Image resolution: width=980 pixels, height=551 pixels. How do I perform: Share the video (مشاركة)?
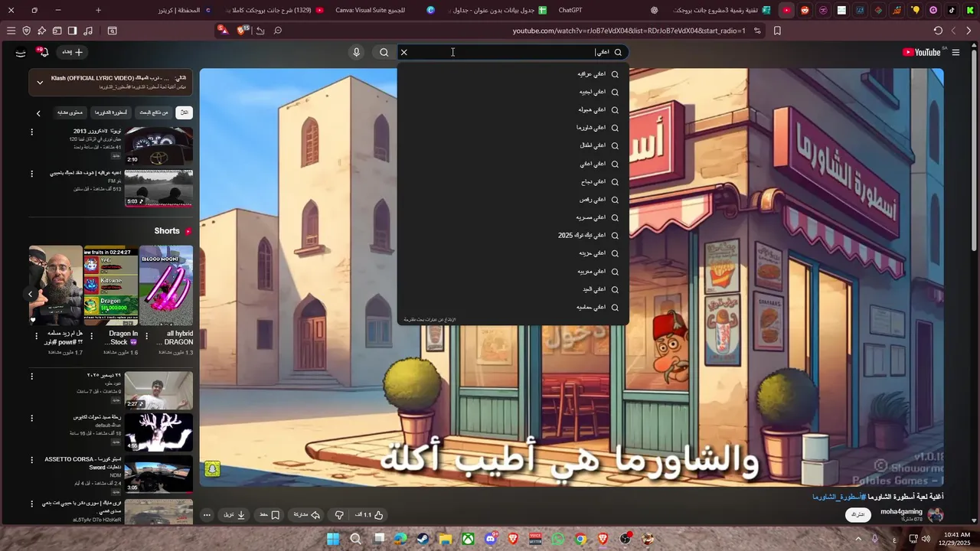click(307, 515)
